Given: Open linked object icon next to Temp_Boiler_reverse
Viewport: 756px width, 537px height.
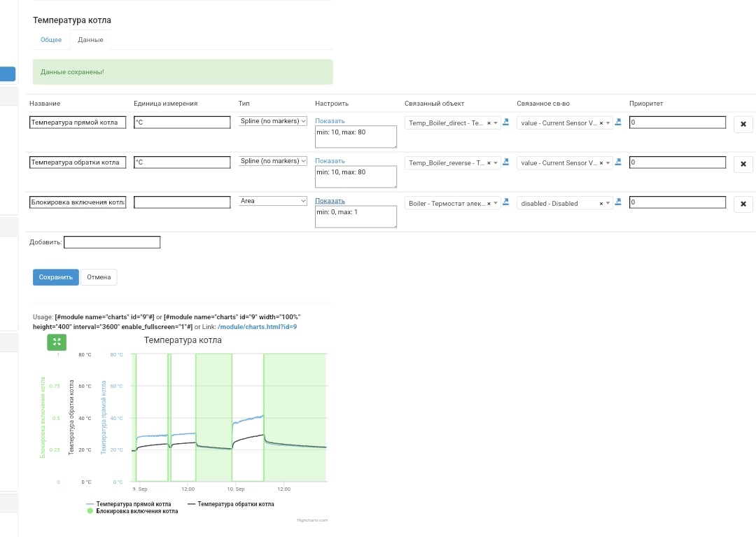Looking at the screenshot, I should pos(506,162).
